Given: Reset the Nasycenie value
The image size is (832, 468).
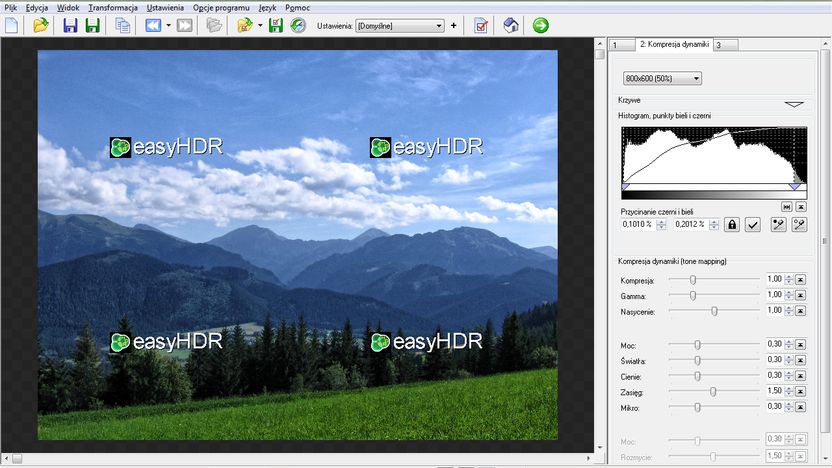Looking at the screenshot, I should click(801, 310).
